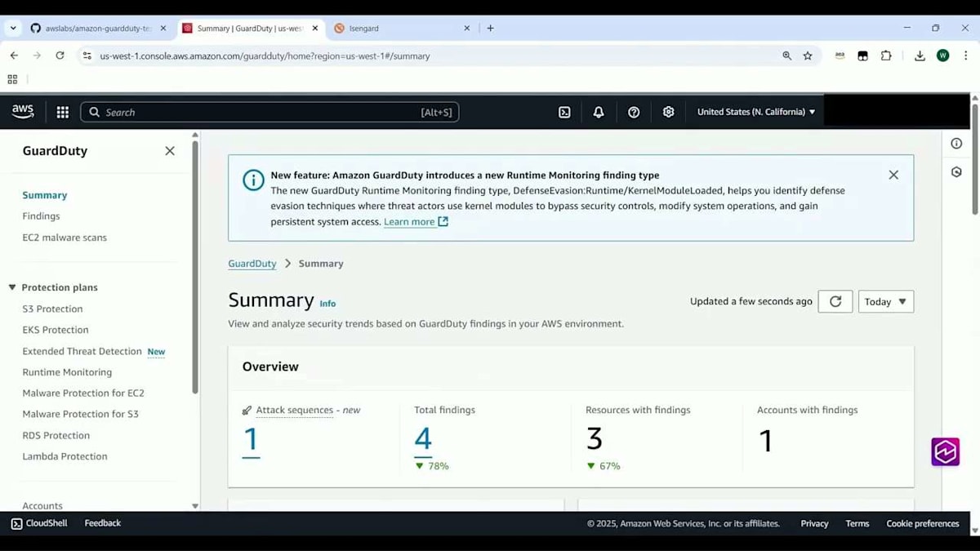980x551 pixels.
Task: Go back in browser history
Action: tap(14, 56)
